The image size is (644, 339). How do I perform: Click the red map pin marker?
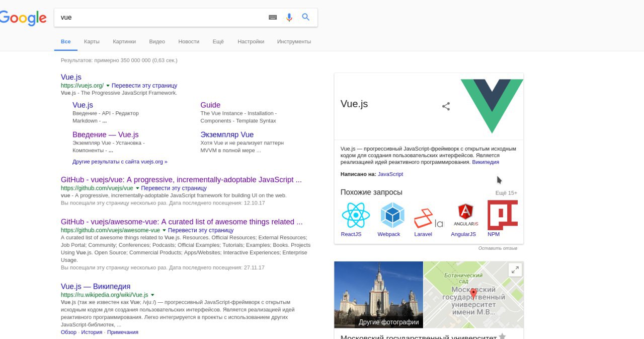(x=473, y=294)
